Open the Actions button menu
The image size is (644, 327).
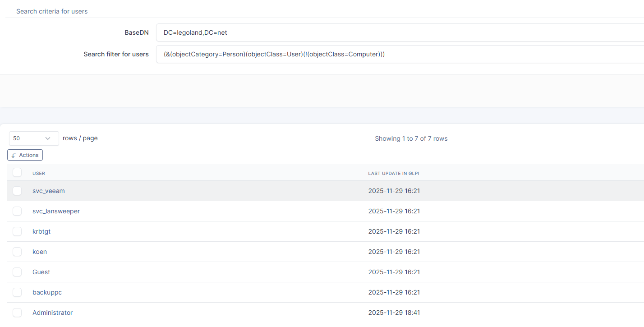tap(25, 155)
